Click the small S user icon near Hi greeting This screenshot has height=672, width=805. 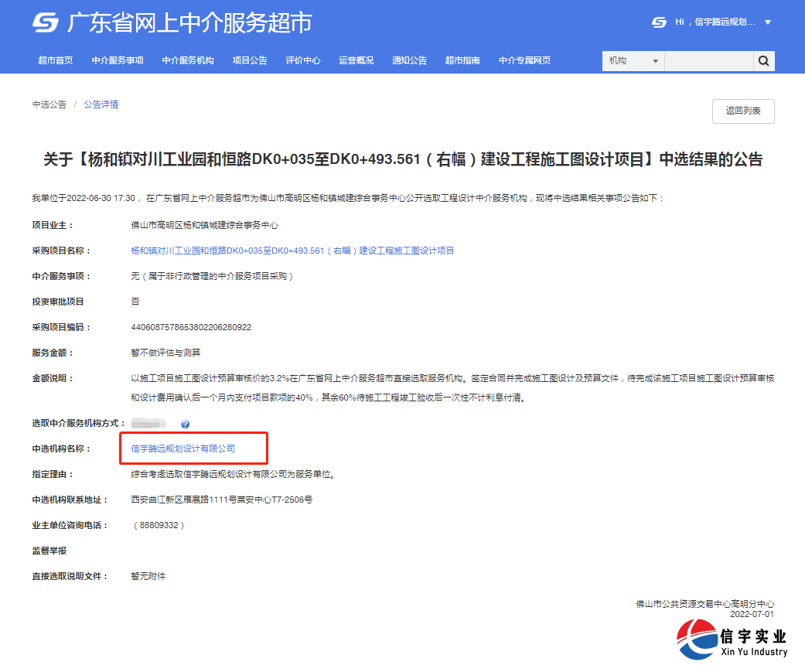(x=659, y=22)
